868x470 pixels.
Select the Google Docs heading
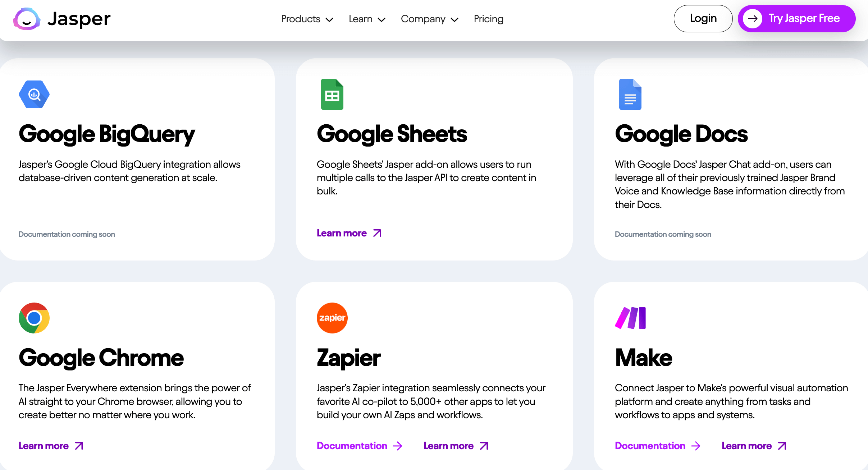(x=681, y=134)
